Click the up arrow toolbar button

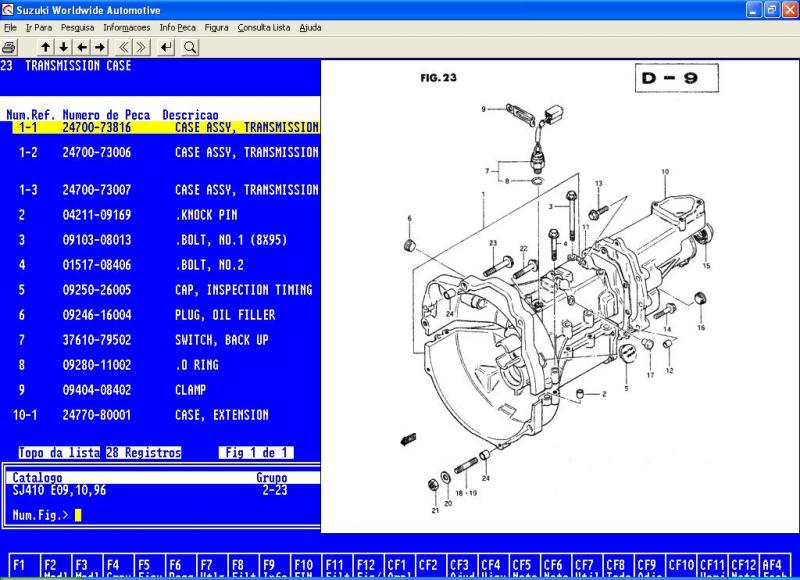45,47
